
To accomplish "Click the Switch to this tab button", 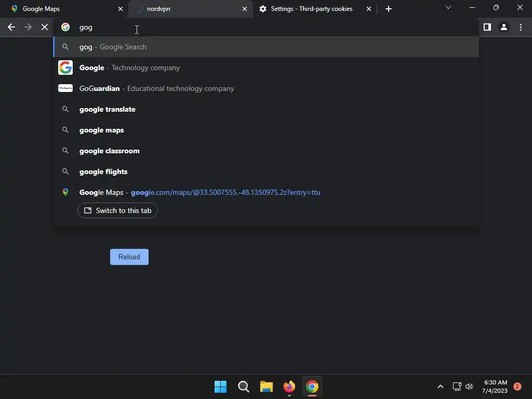I will tap(117, 210).
